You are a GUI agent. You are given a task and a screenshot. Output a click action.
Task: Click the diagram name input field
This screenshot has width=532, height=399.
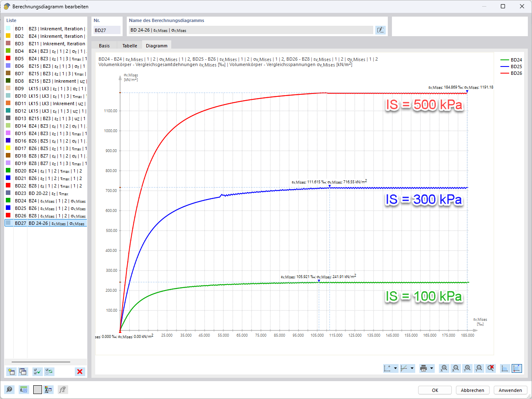(x=251, y=30)
